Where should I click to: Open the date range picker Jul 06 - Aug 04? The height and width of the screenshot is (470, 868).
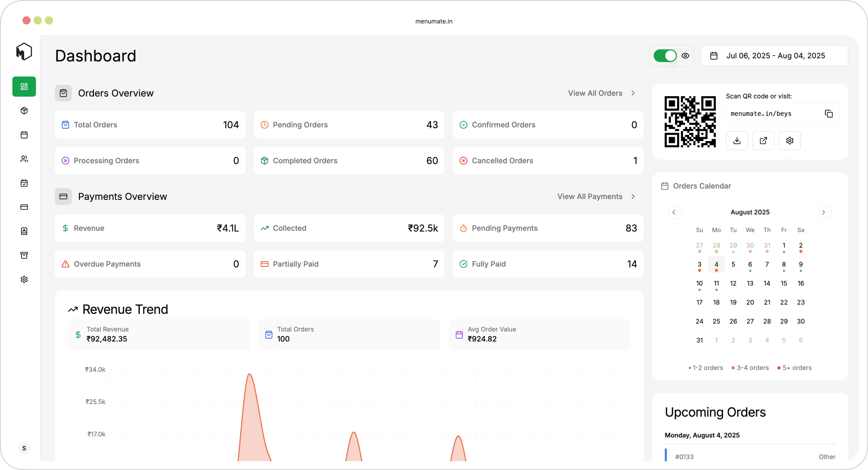tap(774, 56)
